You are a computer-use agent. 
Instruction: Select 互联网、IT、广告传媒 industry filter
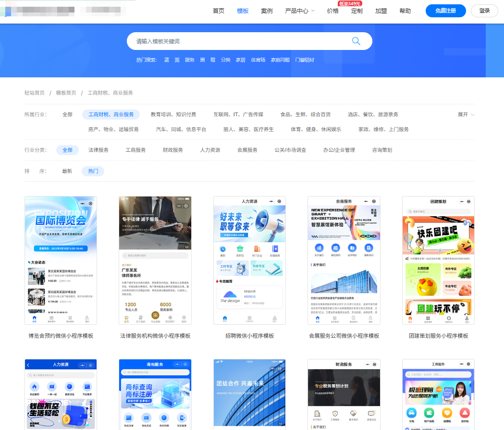tap(238, 114)
